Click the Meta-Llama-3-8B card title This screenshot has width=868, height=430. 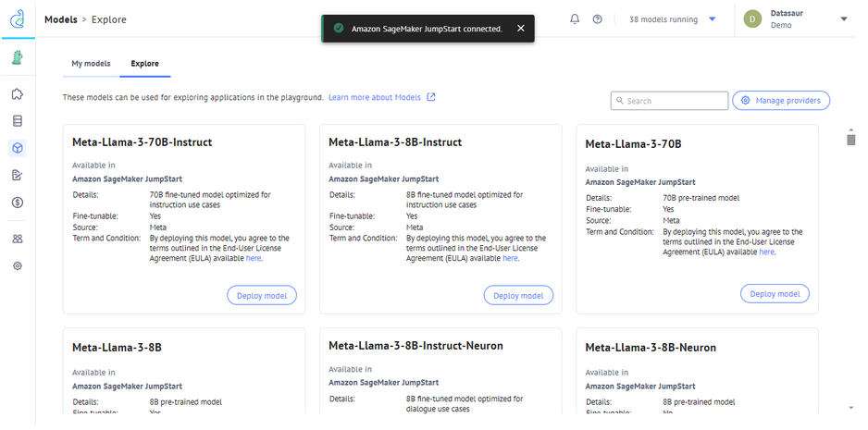117,348
